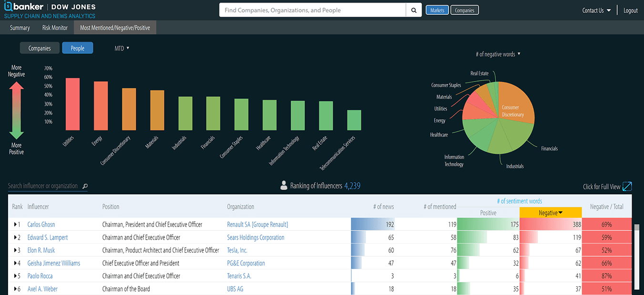Open the Axel A. Weber influencer link
Screen dimensions: 644x295
click(42, 289)
